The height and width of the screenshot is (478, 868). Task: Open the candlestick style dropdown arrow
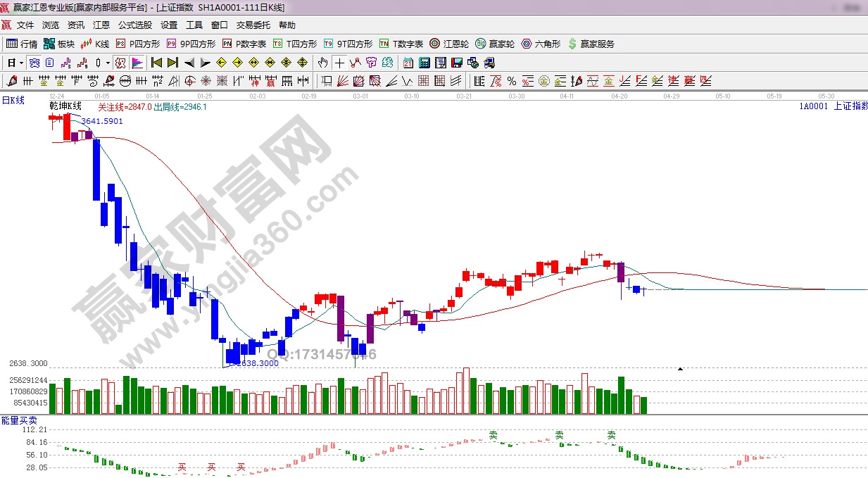pos(108,63)
